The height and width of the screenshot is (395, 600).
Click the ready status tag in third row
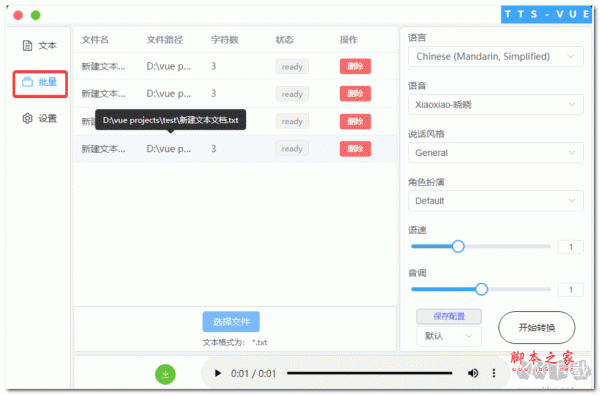click(292, 121)
